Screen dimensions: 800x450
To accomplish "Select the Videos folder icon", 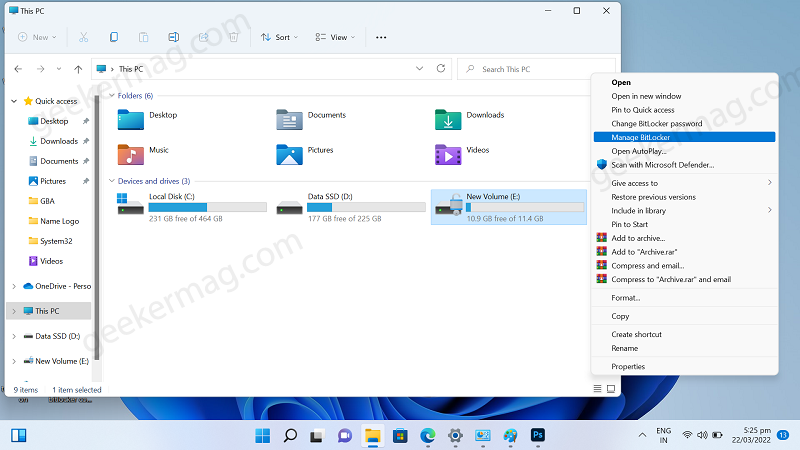I will click(x=448, y=155).
